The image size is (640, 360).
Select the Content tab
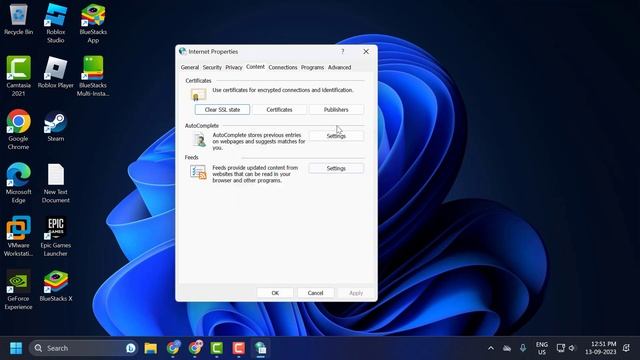(x=256, y=67)
